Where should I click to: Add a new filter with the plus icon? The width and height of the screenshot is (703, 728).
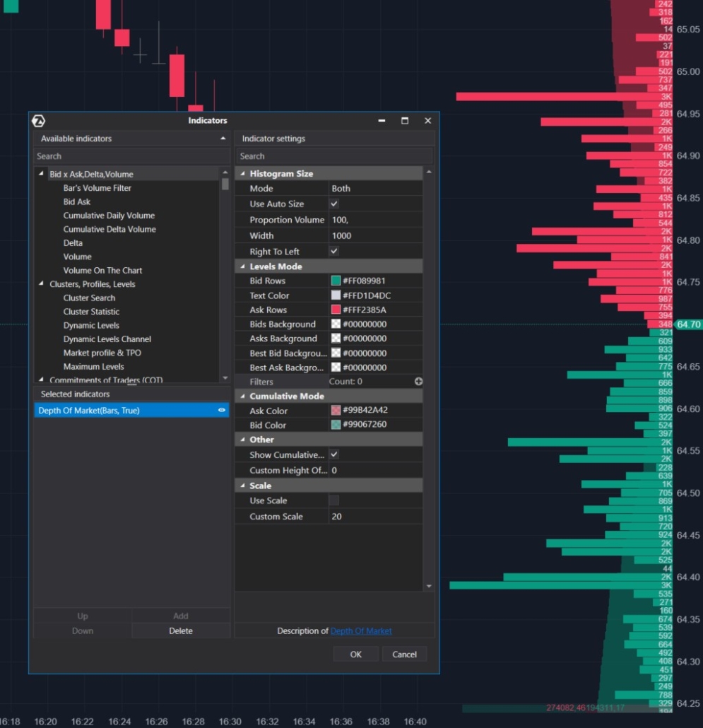pyautogui.click(x=418, y=382)
